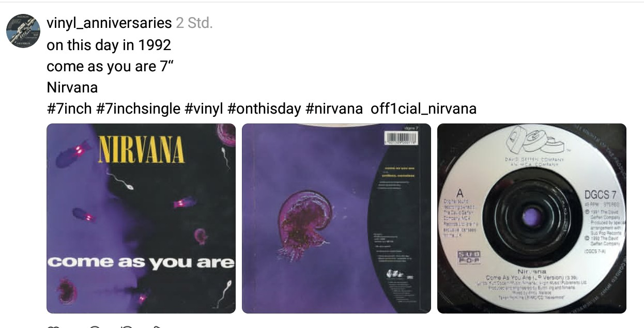View the purple back cover image

pyautogui.click(x=336, y=218)
